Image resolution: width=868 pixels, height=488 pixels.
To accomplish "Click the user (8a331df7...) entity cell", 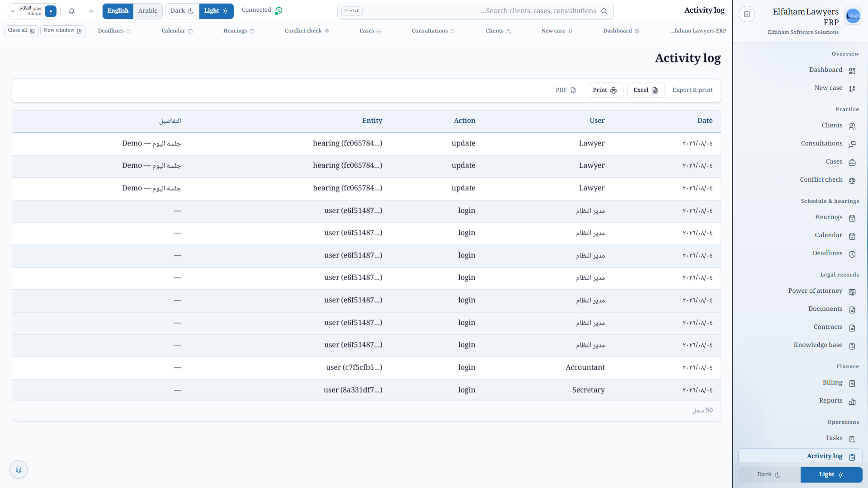I will point(353,390).
